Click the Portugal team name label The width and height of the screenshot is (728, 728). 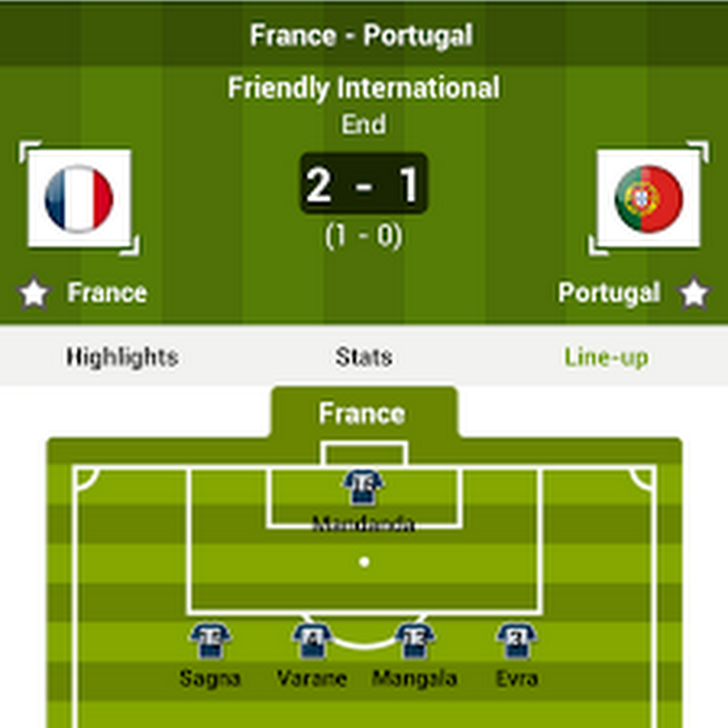tap(608, 293)
